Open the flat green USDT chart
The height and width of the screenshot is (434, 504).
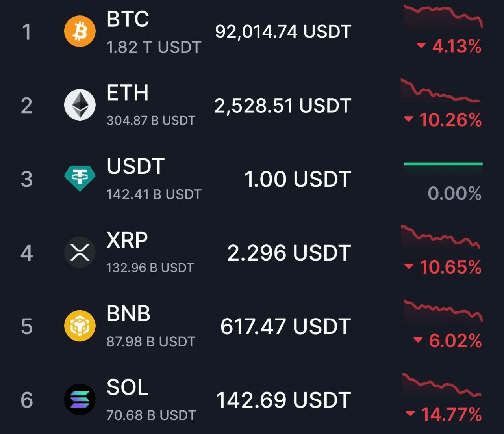pyautogui.click(x=443, y=164)
